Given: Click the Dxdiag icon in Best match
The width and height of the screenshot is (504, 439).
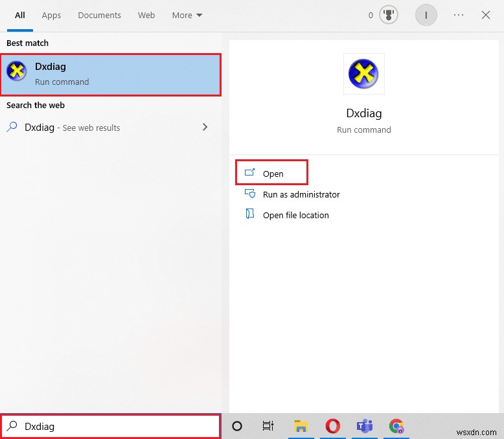Looking at the screenshot, I should (17, 71).
